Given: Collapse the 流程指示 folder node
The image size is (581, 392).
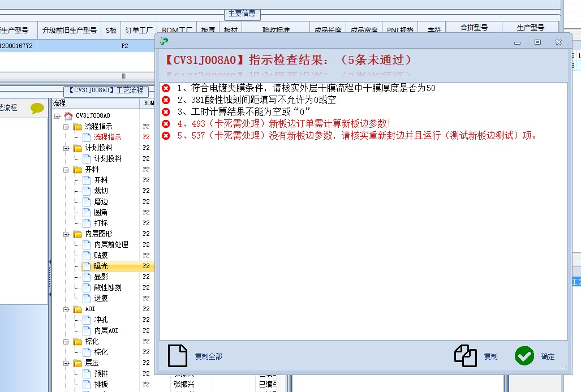Looking at the screenshot, I should tap(66, 127).
